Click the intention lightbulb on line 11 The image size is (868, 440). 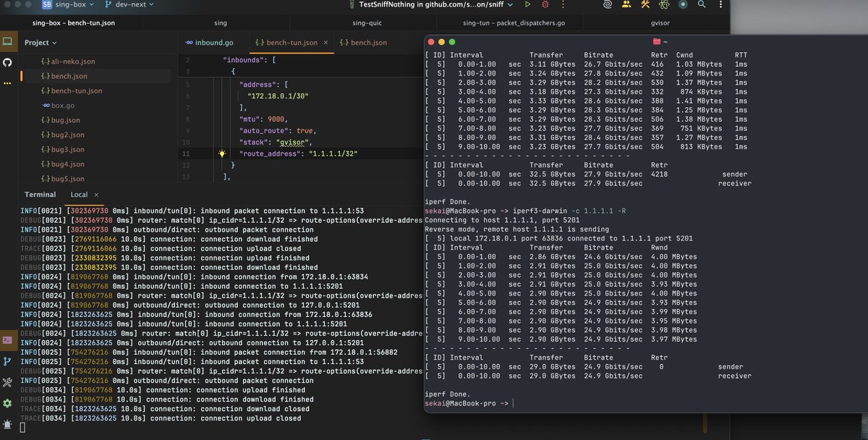(223, 154)
